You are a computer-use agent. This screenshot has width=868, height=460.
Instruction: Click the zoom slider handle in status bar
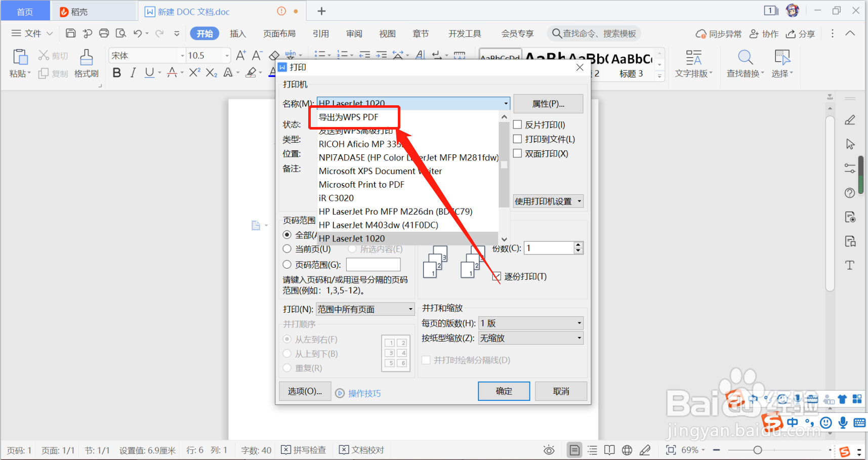click(757, 450)
